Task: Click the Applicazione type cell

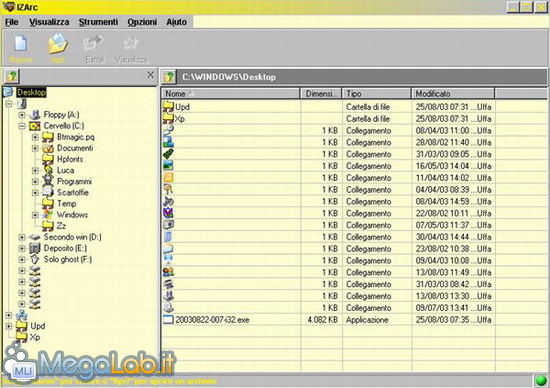Action: coord(367,320)
